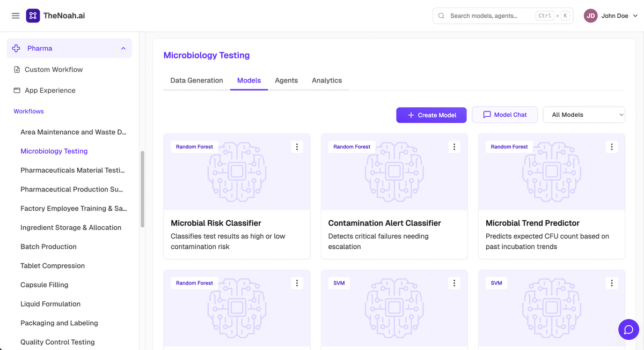Open John Doe account dropdown chevron
The image size is (644, 350).
coord(635,16)
